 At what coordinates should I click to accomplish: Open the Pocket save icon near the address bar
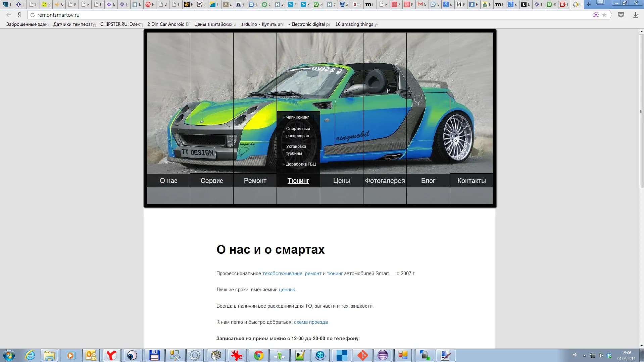[x=621, y=15]
